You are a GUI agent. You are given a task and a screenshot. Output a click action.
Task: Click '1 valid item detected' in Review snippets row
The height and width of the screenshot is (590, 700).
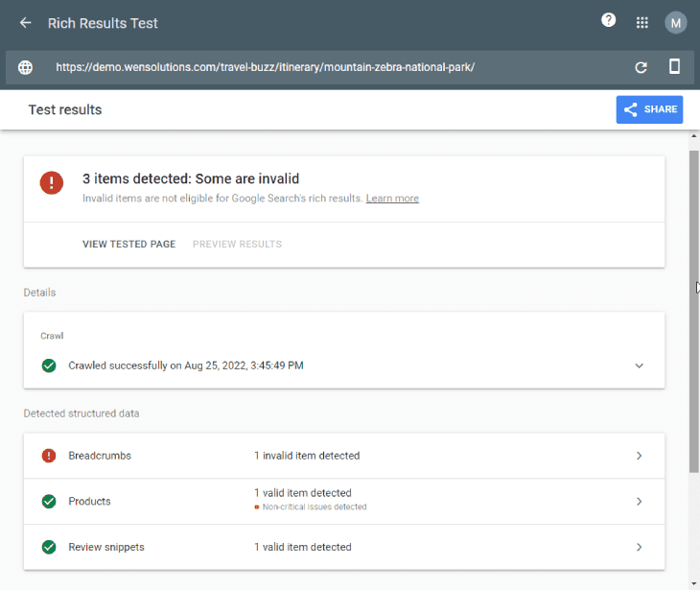pos(303,547)
